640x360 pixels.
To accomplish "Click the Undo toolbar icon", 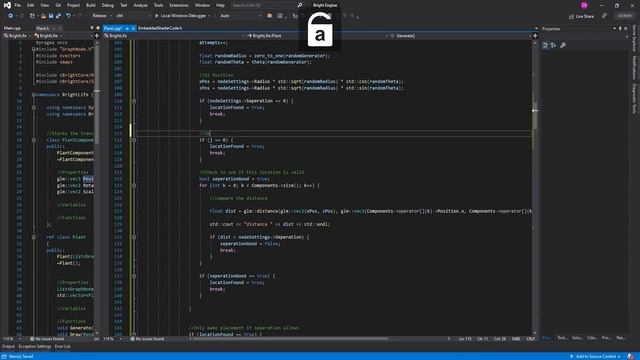I will [x=68, y=16].
